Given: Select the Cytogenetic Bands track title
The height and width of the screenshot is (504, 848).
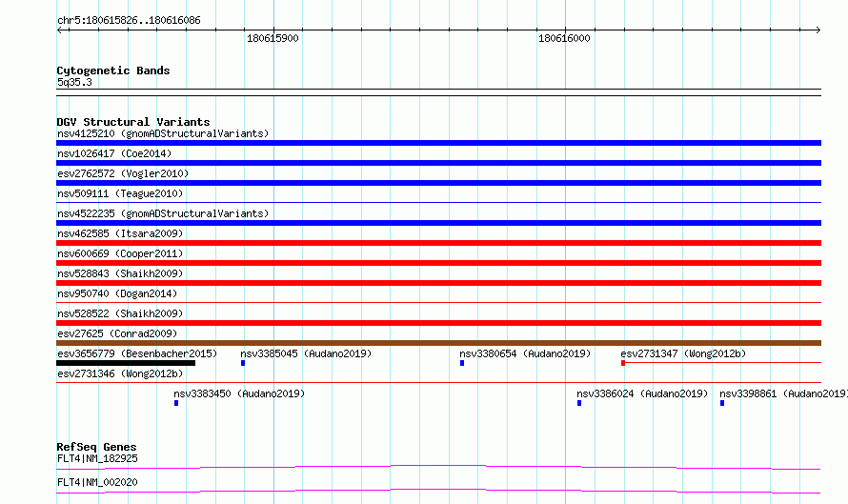Looking at the screenshot, I should (113, 71).
